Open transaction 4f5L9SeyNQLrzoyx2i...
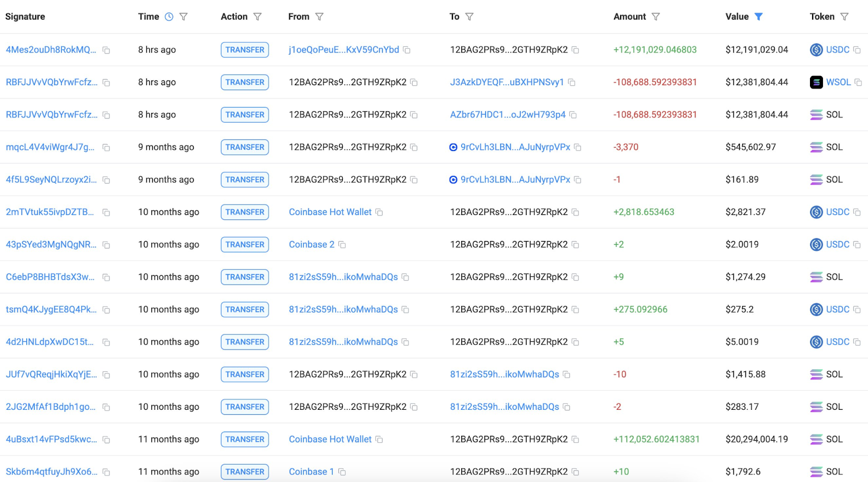The image size is (868, 482). click(x=51, y=180)
